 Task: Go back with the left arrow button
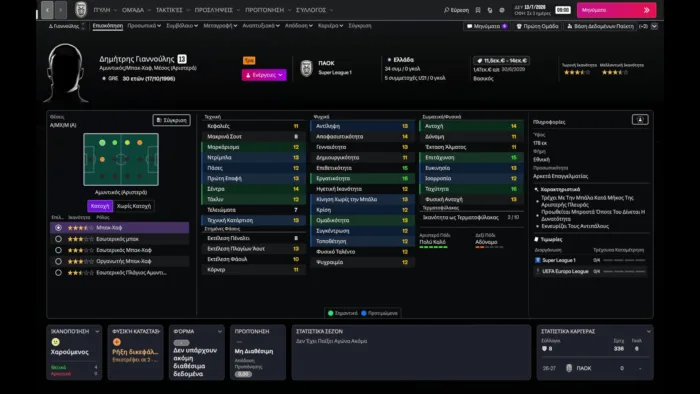[x=47, y=10]
